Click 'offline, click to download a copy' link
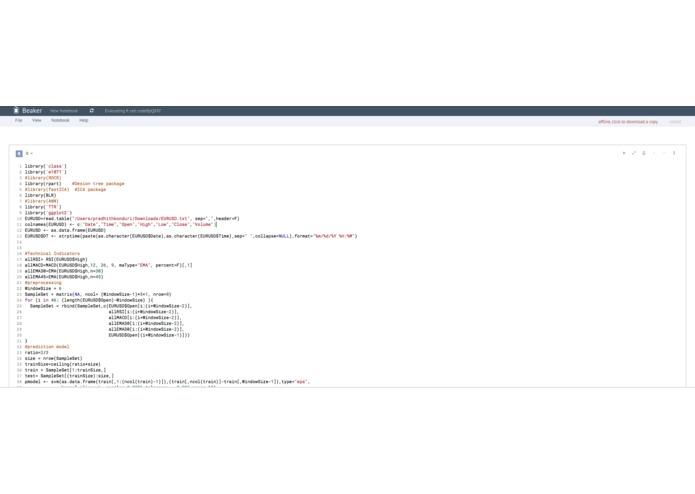This screenshot has width=695, height=494. pyautogui.click(x=628, y=122)
